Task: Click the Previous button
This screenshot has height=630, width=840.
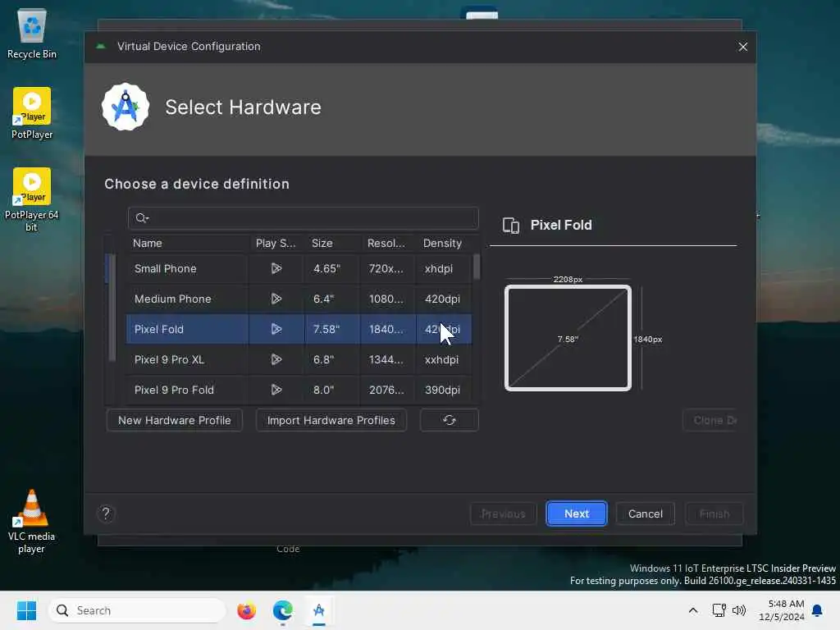Action: pyautogui.click(x=503, y=514)
